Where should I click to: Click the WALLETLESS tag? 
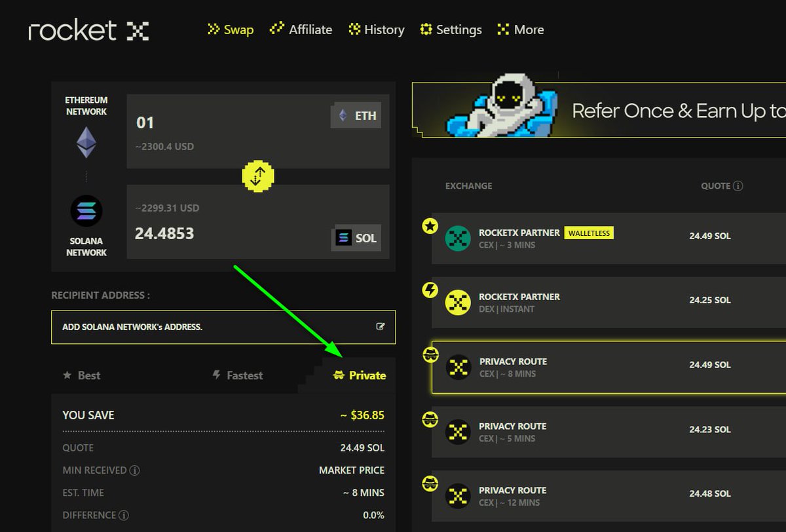pos(589,233)
